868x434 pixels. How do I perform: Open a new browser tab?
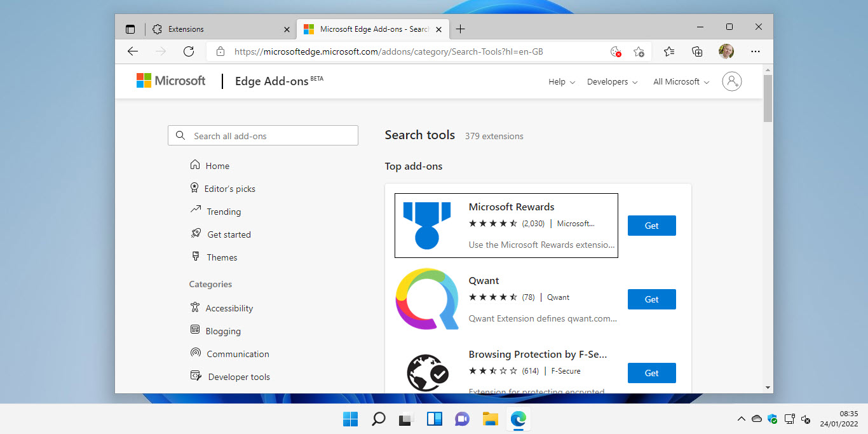[460, 29]
